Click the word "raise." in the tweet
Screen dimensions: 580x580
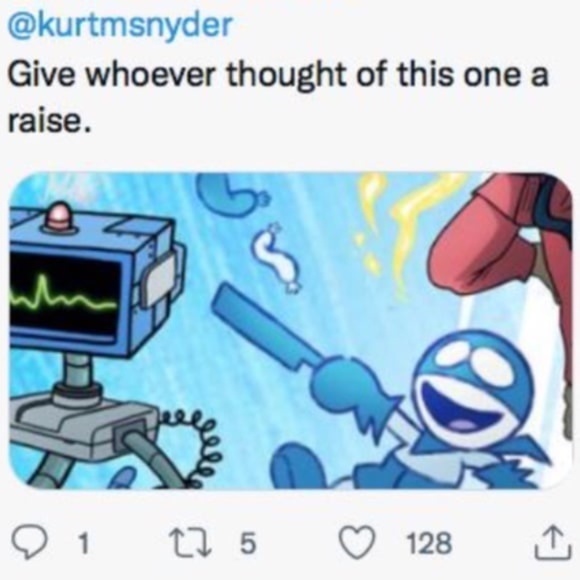point(49,120)
